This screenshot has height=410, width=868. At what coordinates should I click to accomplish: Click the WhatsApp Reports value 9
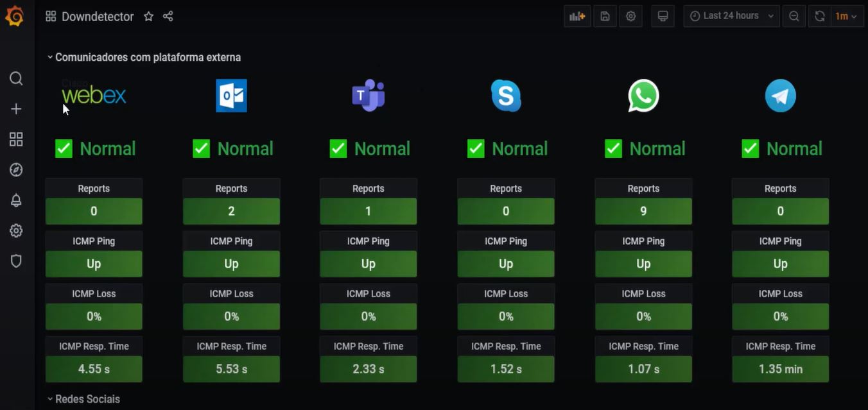pos(643,211)
